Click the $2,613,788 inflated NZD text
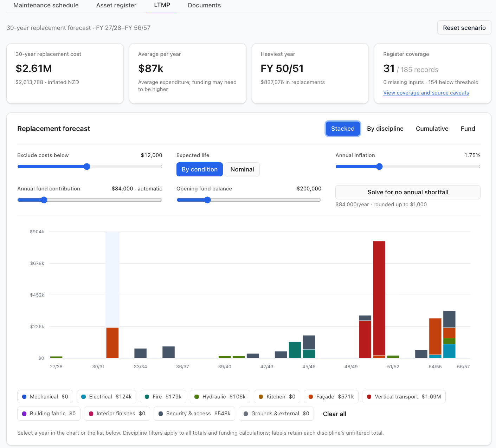Screen dimensions: 496x448 point(47,82)
